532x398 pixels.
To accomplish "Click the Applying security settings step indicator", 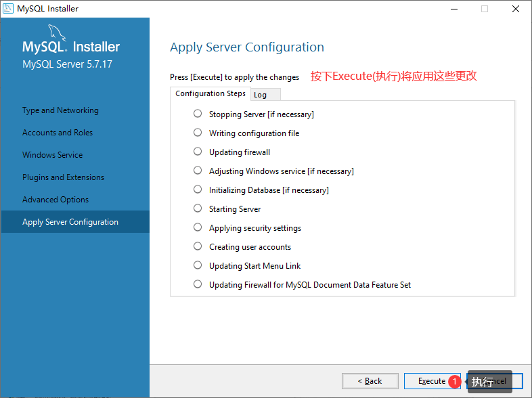I will 198,227.
